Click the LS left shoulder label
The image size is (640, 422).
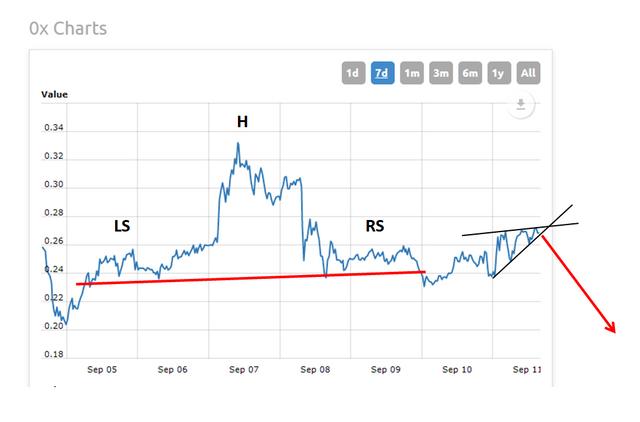122,227
